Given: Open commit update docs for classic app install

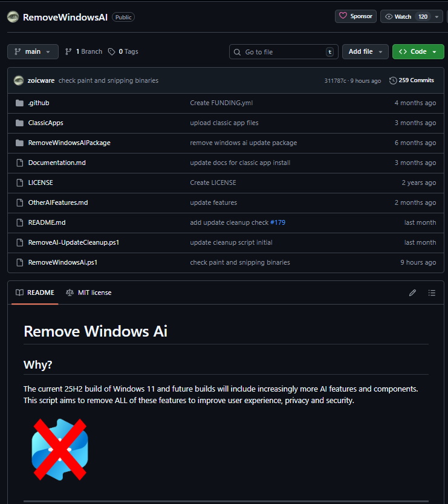Looking at the screenshot, I should point(240,163).
